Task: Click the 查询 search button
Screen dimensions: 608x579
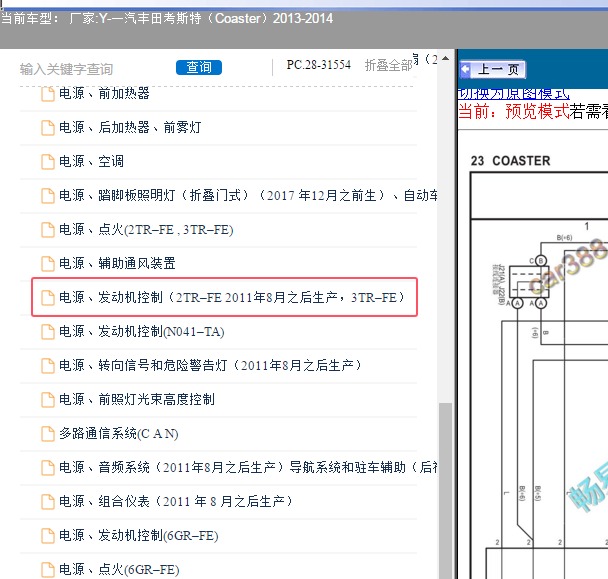Action: tap(199, 67)
